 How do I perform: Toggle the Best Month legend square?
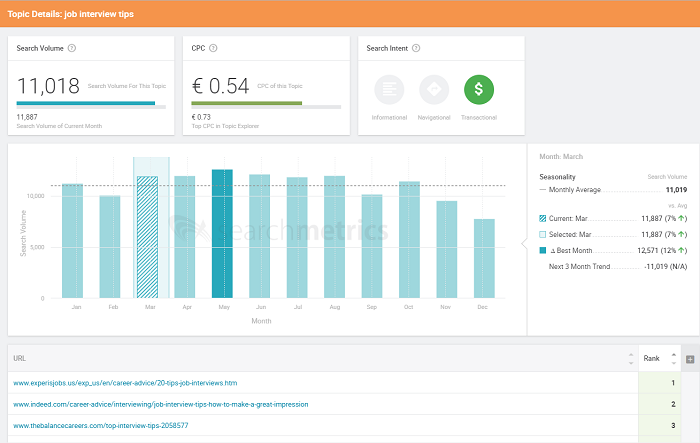click(x=543, y=249)
